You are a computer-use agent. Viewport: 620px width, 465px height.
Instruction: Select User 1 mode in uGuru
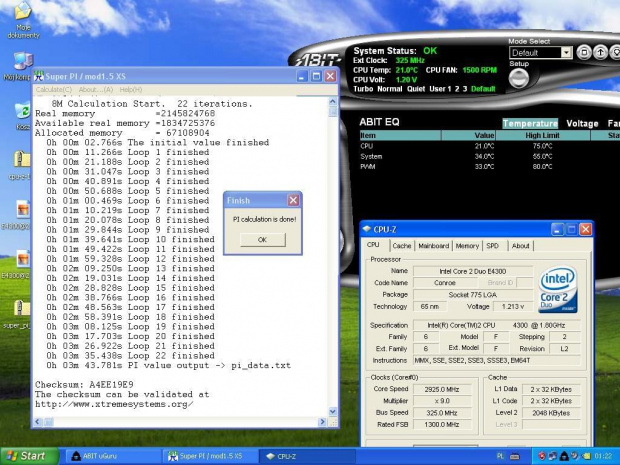(x=440, y=89)
